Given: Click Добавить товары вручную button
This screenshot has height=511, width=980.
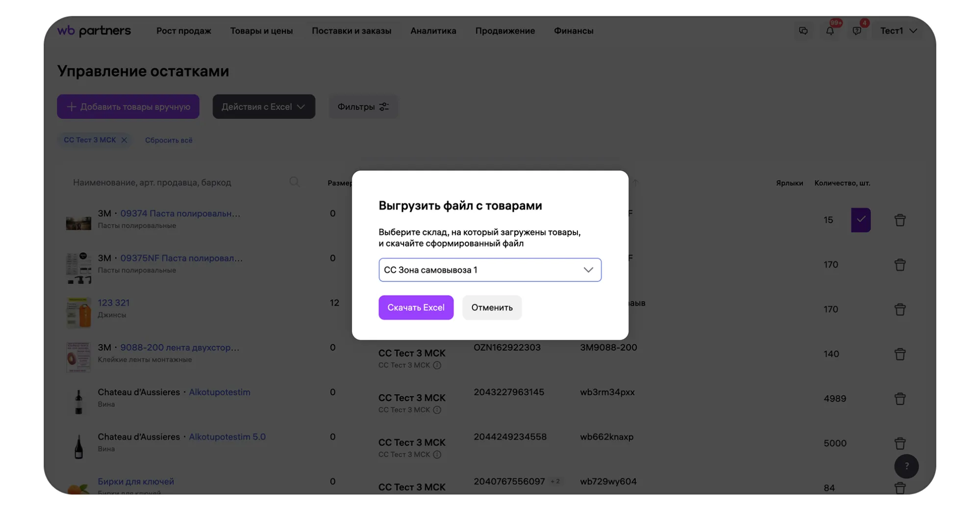Looking at the screenshot, I should point(128,106).
